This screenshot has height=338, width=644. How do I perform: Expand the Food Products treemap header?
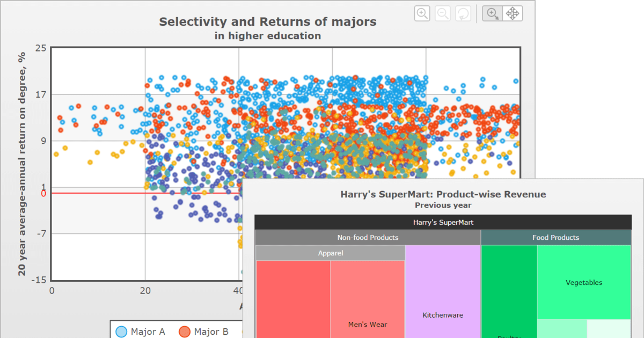pos(555,238)
